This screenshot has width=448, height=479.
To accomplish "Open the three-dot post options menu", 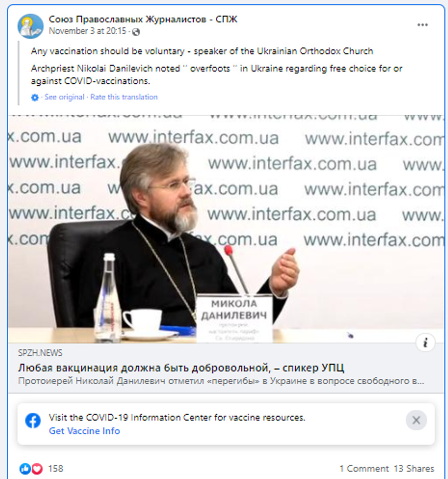I will pos(422,25).
